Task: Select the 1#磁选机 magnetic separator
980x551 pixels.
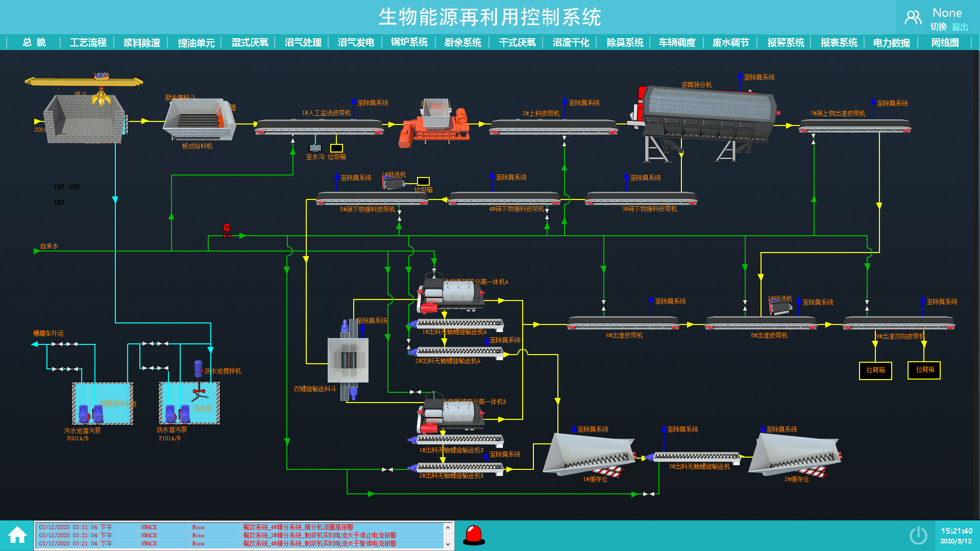Action: (x=394, y=183)
